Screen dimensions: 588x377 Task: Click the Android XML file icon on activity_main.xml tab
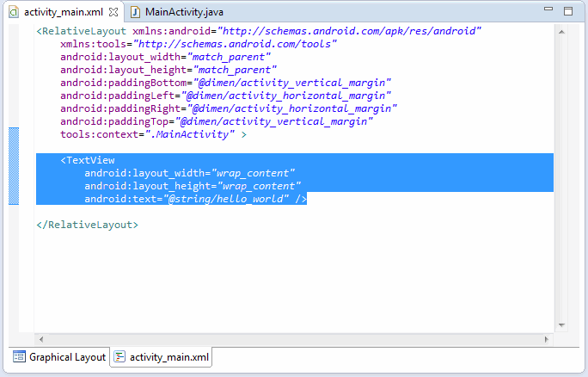click(14, 12)
